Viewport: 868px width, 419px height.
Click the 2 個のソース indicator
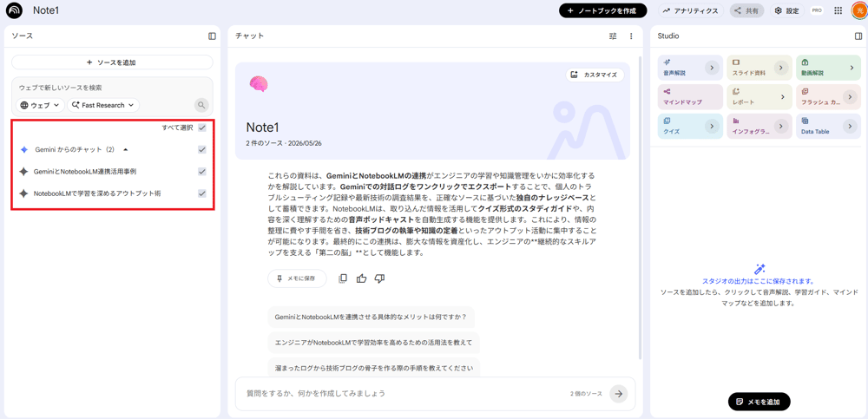[586, 394]
